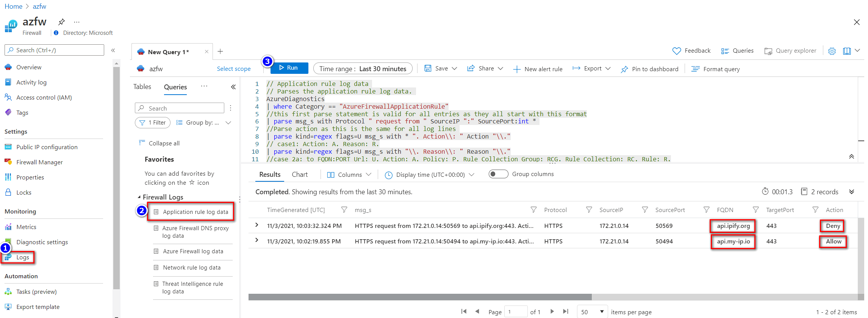Open the more options ellipsis beside azfw title

click(77, 22)
